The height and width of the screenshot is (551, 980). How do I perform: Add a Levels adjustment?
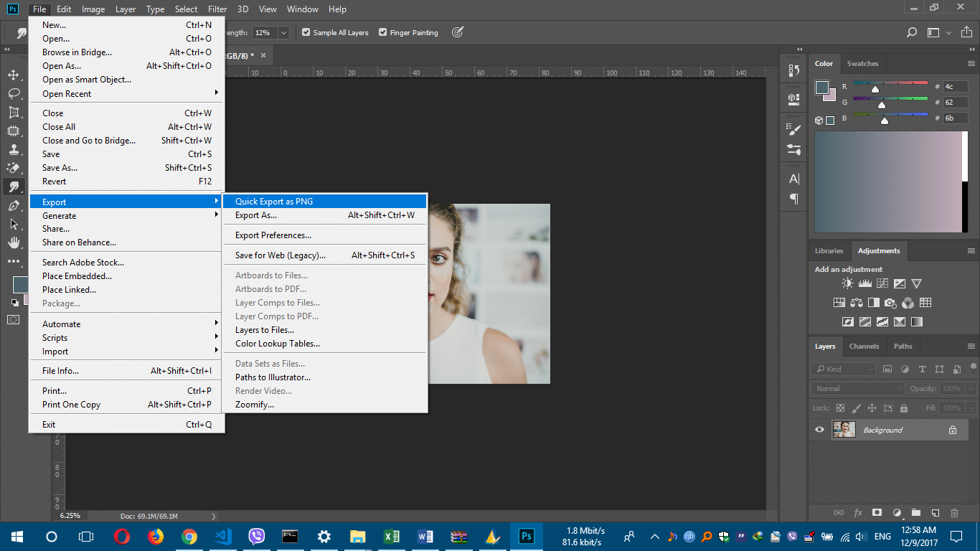coord(864,283)
